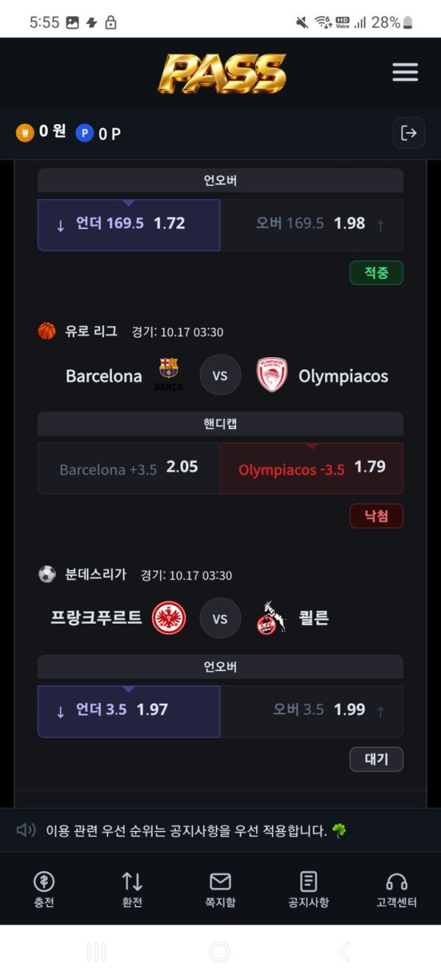This screenshot has width=441, height=980.
Task: Open the 충전 deposit icon
Action: pos(44,882)
